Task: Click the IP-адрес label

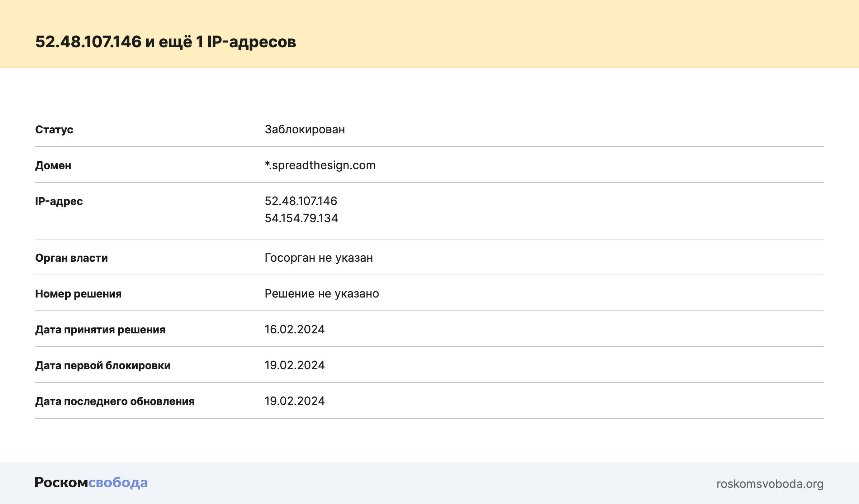Action: click(59, 201)
